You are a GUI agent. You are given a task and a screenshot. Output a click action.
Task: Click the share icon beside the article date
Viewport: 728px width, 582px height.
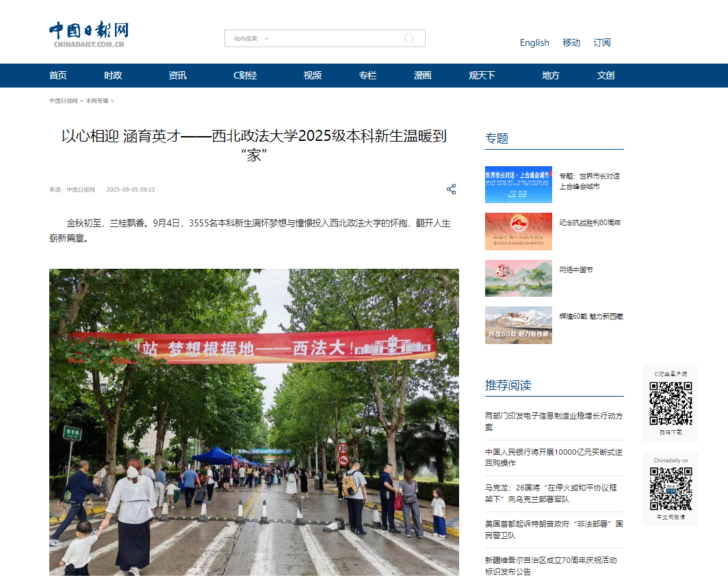click(x=451, y=189)
